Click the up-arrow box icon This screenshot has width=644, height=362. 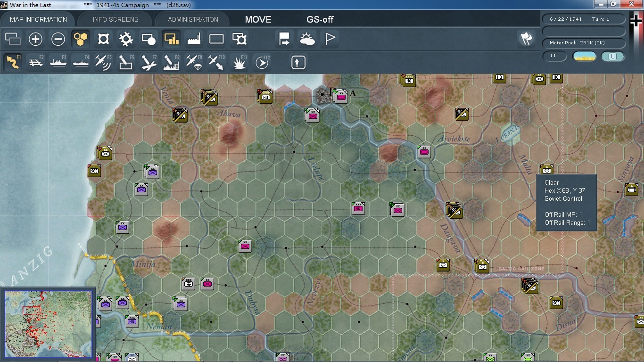point(298,62)
